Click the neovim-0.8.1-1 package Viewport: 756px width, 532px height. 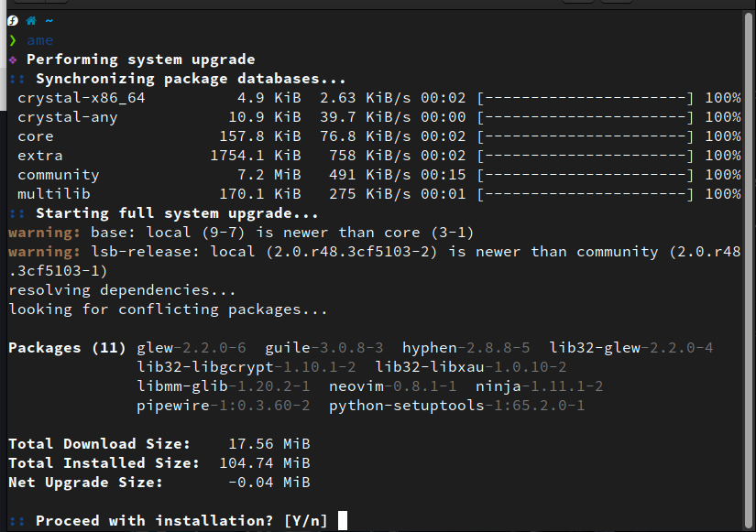click(x=392, y=386)
